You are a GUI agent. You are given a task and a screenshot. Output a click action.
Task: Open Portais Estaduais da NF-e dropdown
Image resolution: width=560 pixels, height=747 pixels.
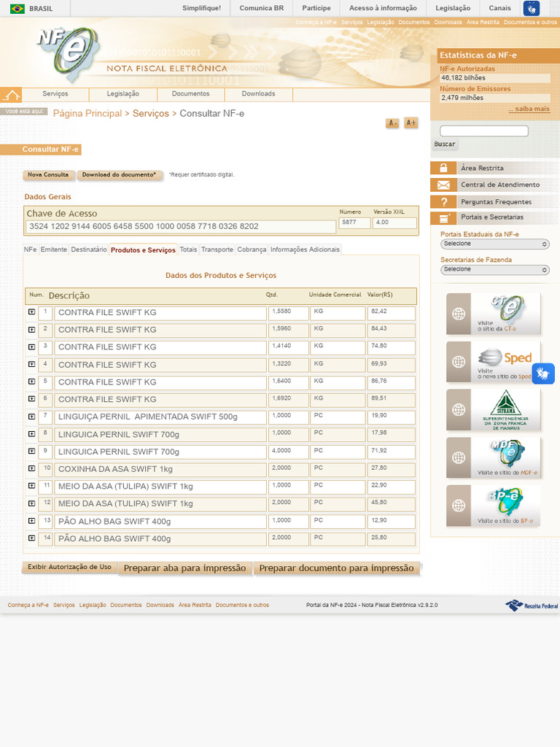495,244
